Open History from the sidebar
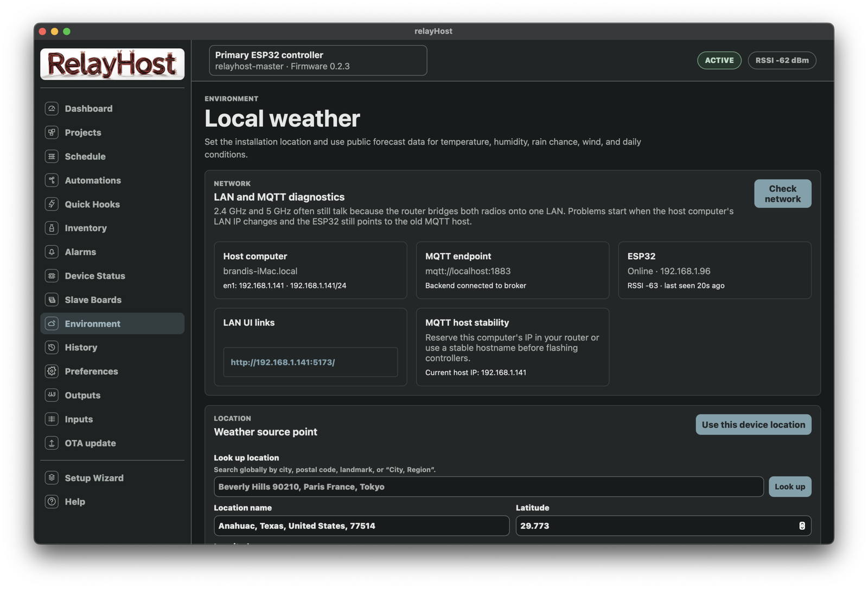 [112, 347]
